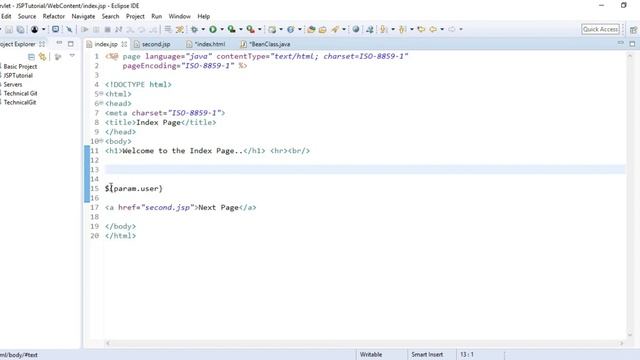Toggle Mark Occurrences toolbar icon
Screen dimensions: 640x360
(179, 29)
